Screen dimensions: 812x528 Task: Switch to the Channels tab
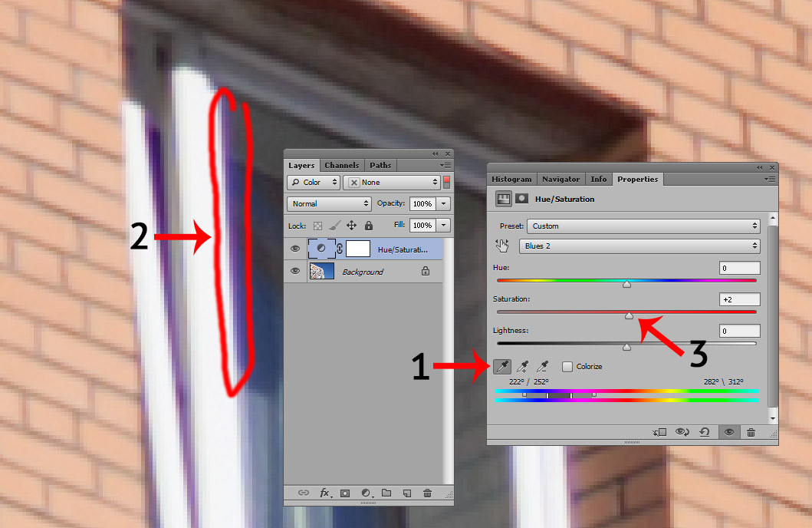[342, 165]
